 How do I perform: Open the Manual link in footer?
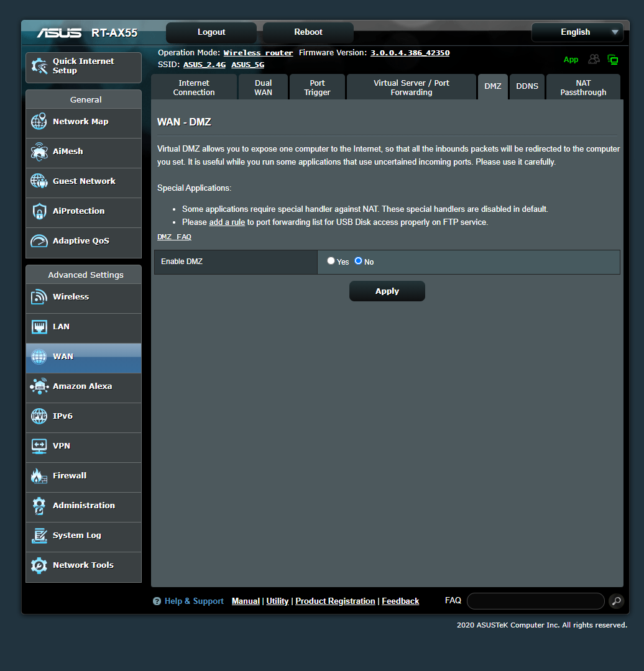(x=246, y=601)
